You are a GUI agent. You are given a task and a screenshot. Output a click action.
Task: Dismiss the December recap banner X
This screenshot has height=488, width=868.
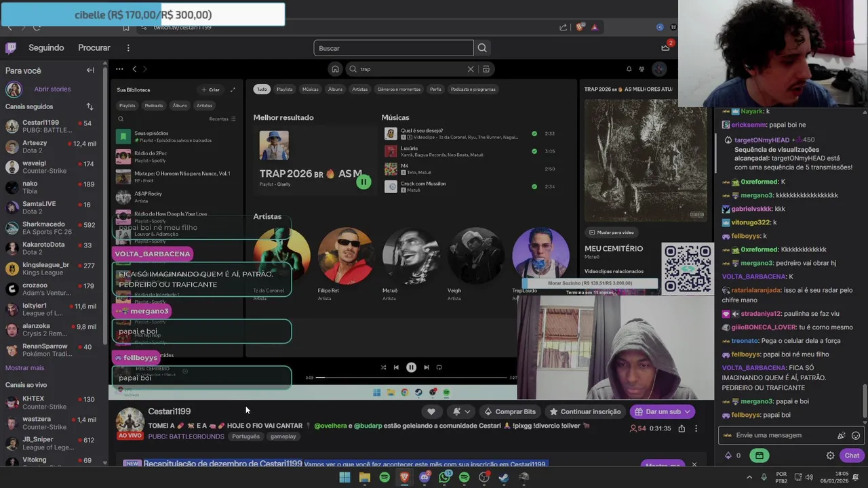point(694,465)
